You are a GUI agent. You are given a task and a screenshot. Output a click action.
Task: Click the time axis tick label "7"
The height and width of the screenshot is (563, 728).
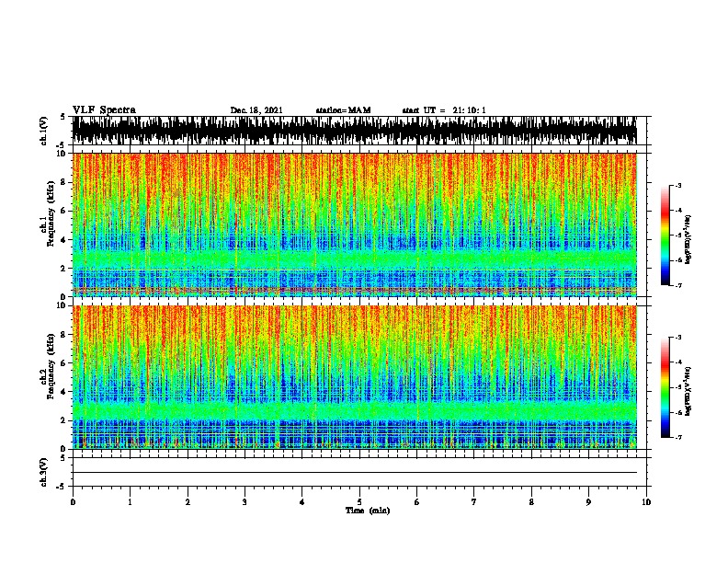[x=474, y=502]
